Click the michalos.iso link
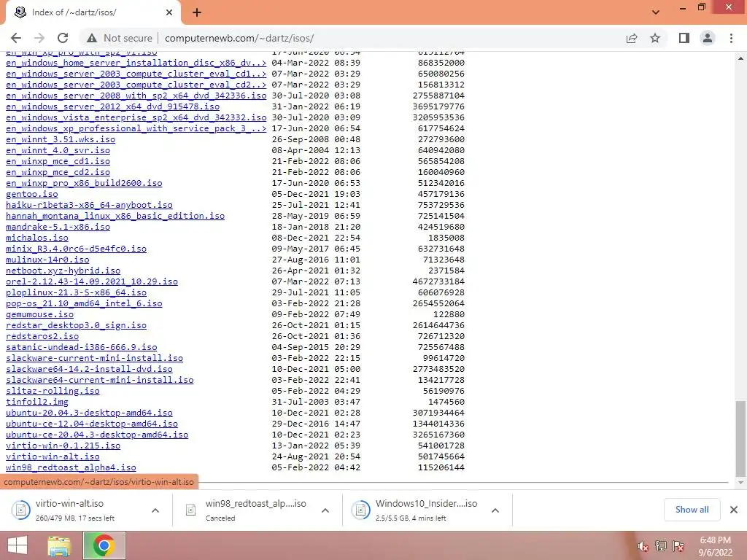 tap(37, 238)
